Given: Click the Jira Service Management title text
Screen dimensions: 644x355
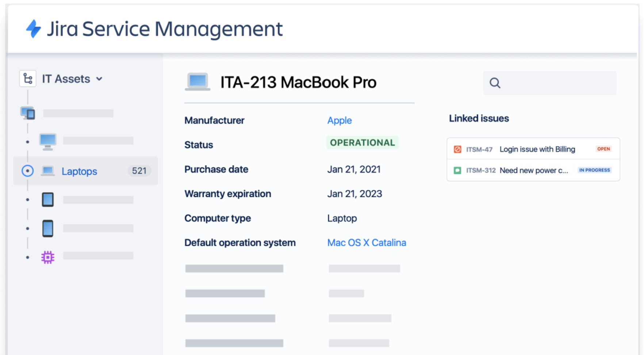Looking at the screenshot, I should (165, 29).
